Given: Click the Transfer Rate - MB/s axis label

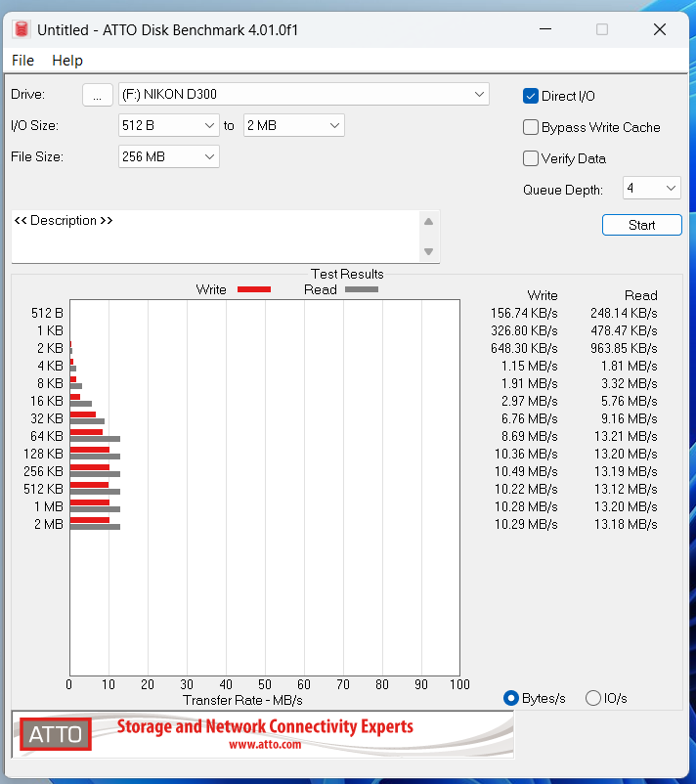Looking at the screenshot, I should click(x=242, y=701).
